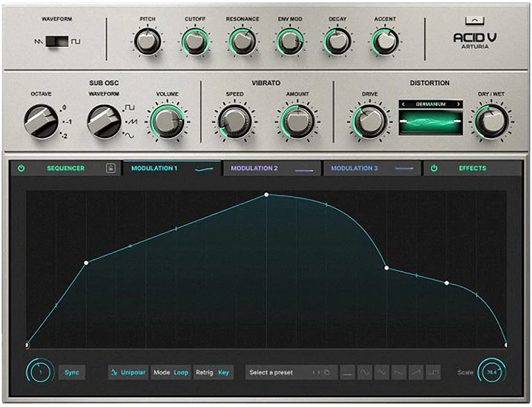Select the envelope peak breakpoint
Image resolution: width=532 pixels, height=407 pixels.
266,194
